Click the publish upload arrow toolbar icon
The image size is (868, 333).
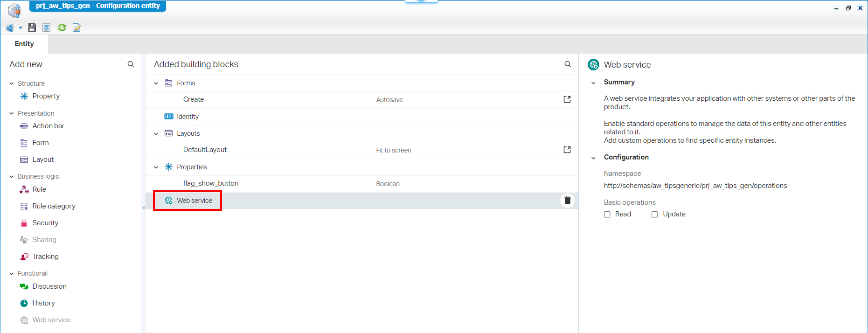[47, 28]
